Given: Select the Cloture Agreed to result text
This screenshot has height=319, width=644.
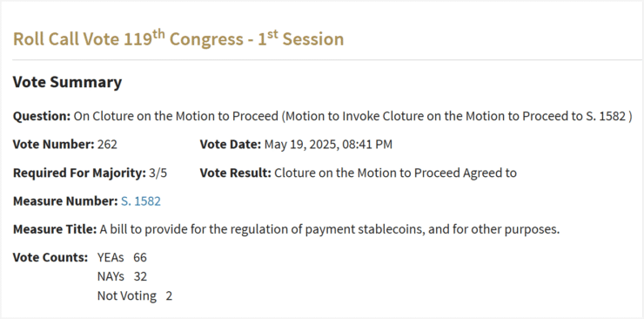Looking at the screenshot, I should pyautogui.click(x=395, y=173).
